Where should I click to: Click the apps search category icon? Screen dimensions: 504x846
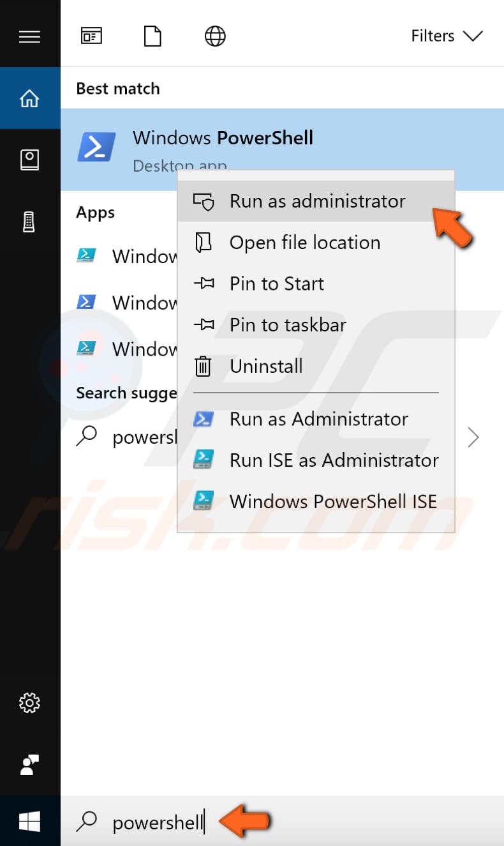[91, 36]
